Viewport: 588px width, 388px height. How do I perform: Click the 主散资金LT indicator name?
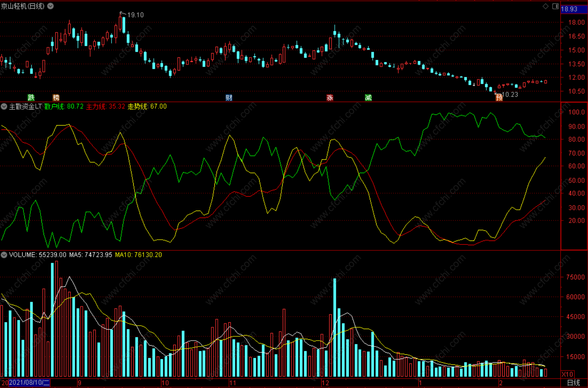point(26,106)
